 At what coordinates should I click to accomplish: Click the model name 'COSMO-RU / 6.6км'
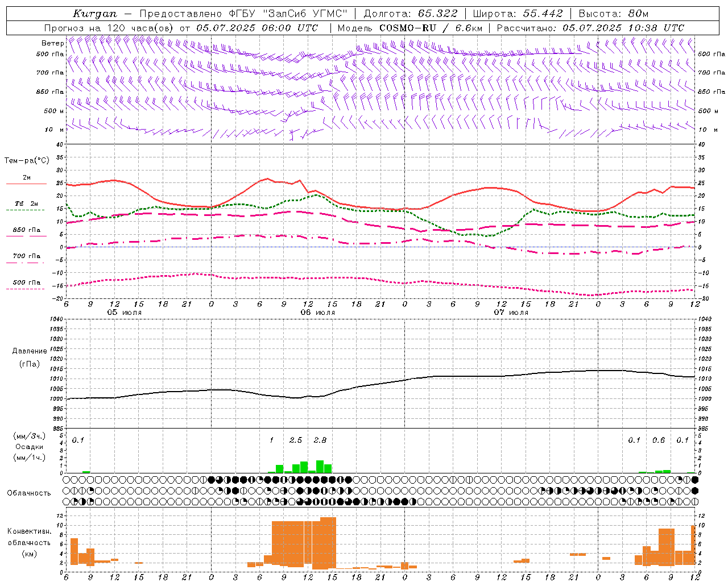click(x=431, y=28)
